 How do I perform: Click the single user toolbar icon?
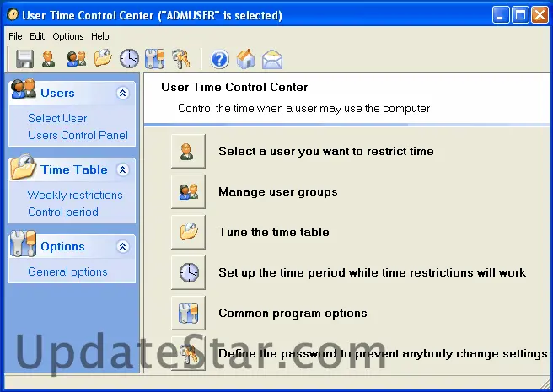pos(48,59)
